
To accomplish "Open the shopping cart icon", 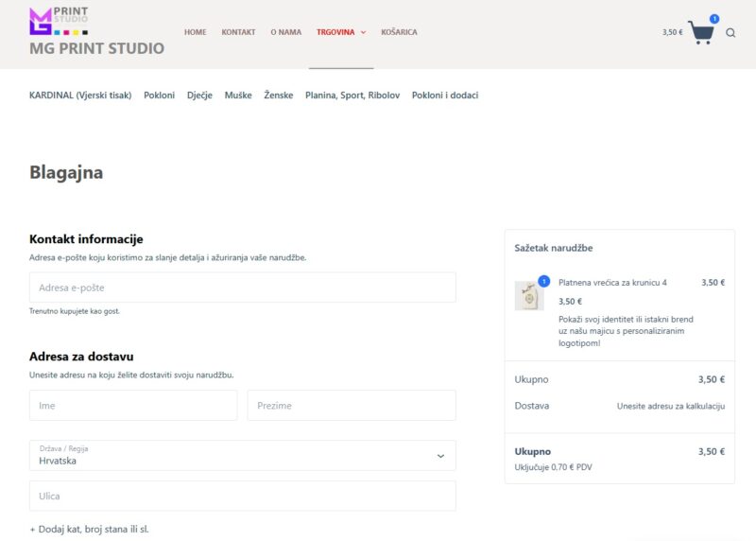I will (700, 32).
